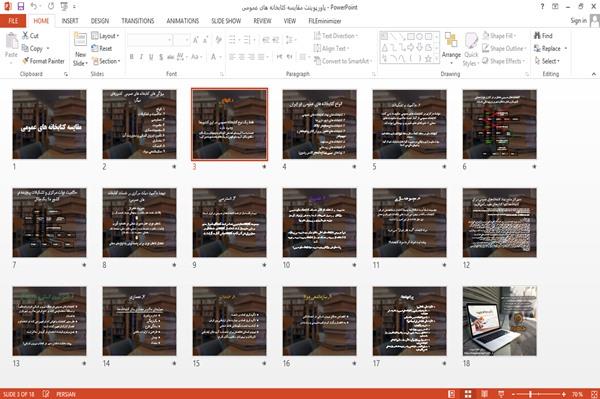Open the Section dropdown menu
The image size is (600, 399).
(106, 61)
